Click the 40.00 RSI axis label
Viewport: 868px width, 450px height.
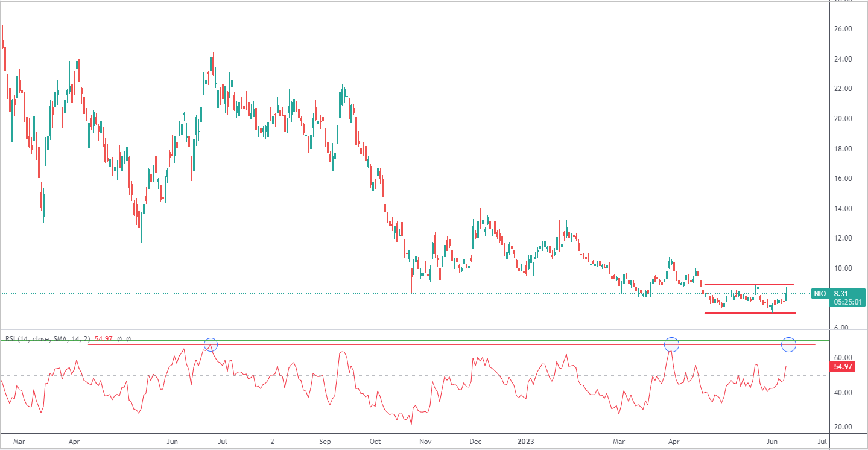(x=843, y=393)
